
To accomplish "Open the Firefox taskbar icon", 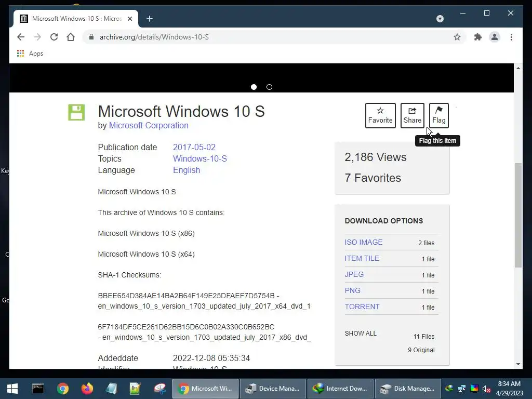I will [x=87, y=389].
